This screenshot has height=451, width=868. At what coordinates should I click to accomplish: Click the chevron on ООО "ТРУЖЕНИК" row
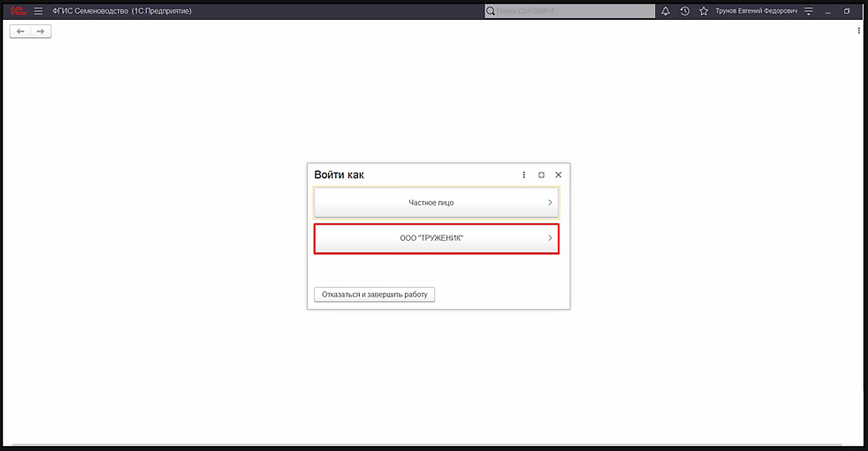coord(550,238)
